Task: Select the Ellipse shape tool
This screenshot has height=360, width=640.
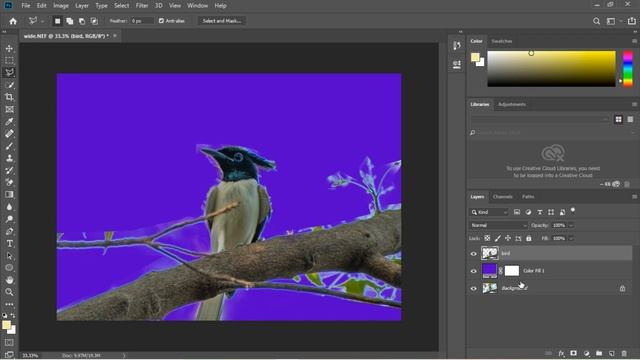Action: [x=9, y=268]
